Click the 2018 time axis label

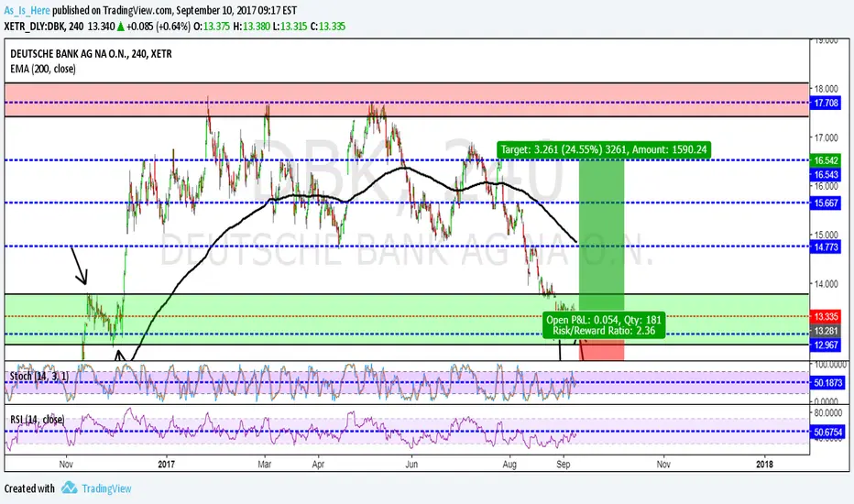coord(765,465)
